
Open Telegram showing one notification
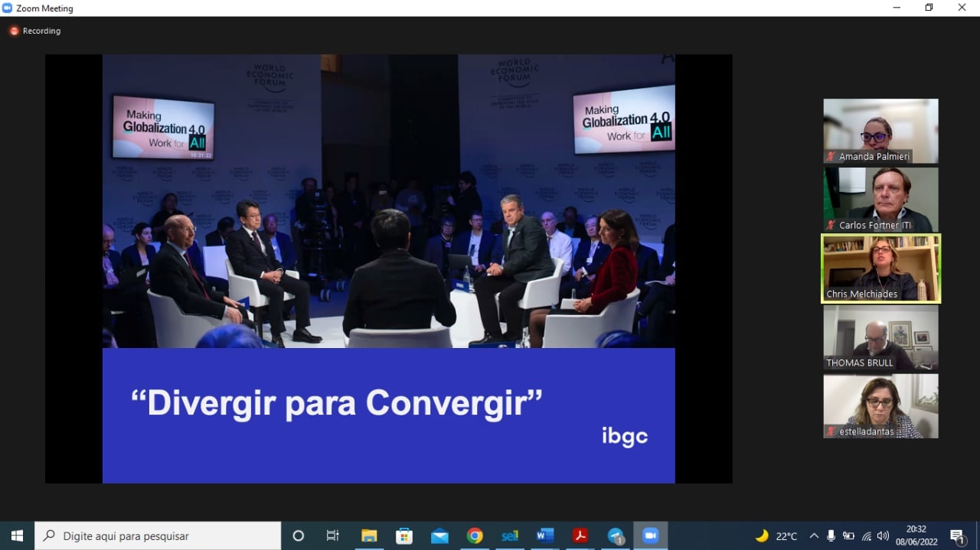(x=615, y=535)
